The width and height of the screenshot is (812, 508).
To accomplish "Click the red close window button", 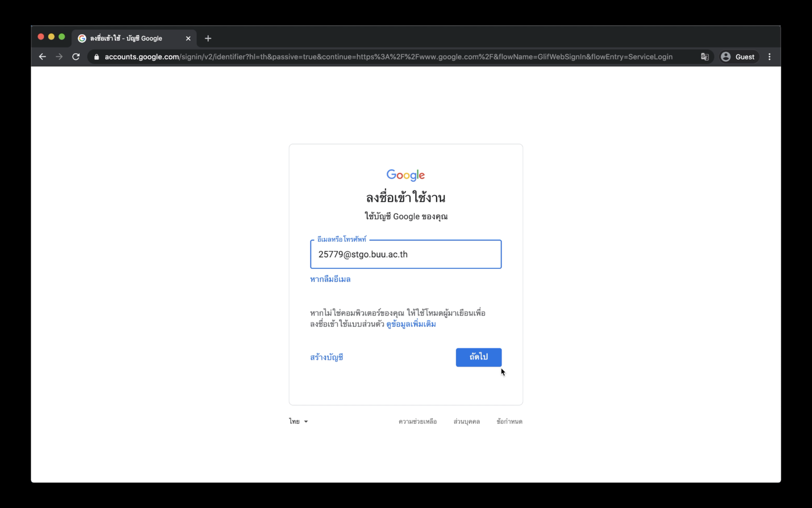I will [41, 37].
